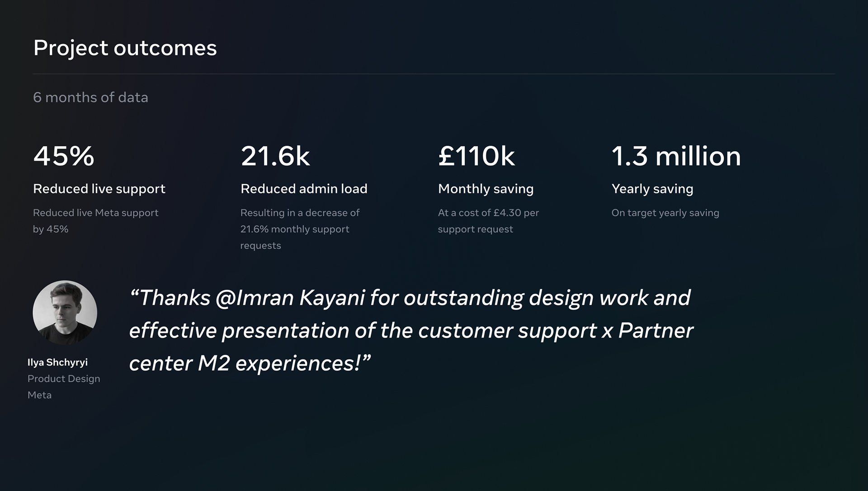Click the 1.3 million figure

click(x=676, y=156)
